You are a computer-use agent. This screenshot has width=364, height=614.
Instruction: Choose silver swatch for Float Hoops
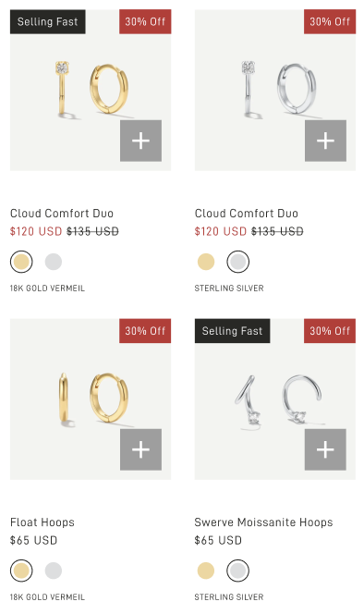(x=54, y=571)
